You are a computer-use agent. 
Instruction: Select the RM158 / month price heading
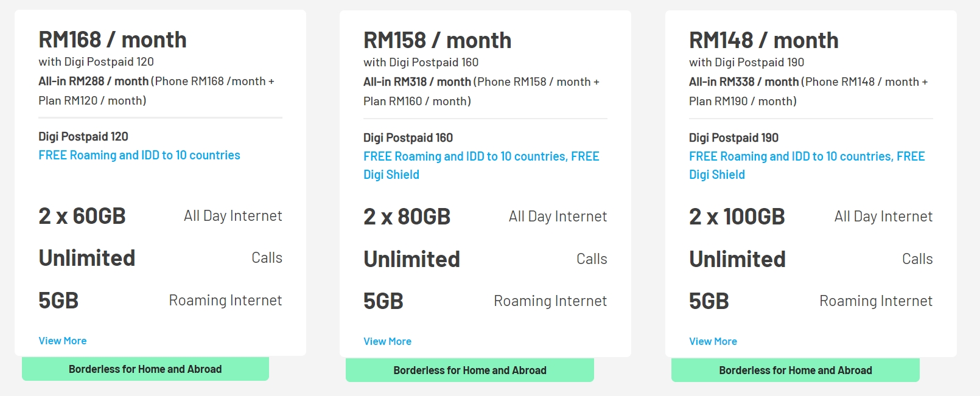437,41
